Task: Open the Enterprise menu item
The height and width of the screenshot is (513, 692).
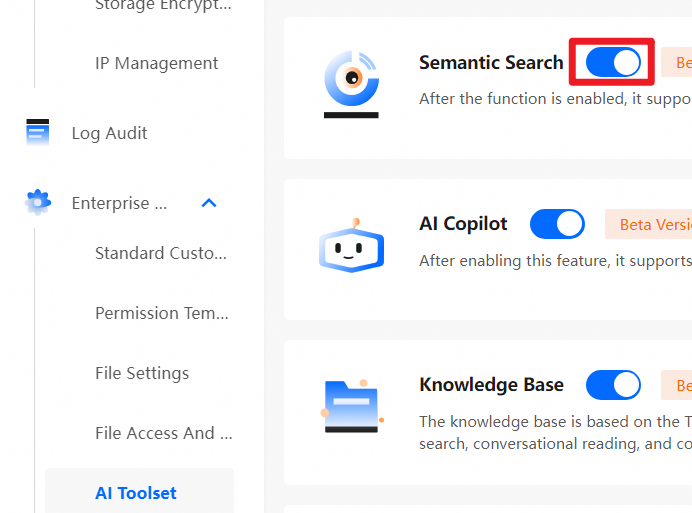Action: [118, 203]
